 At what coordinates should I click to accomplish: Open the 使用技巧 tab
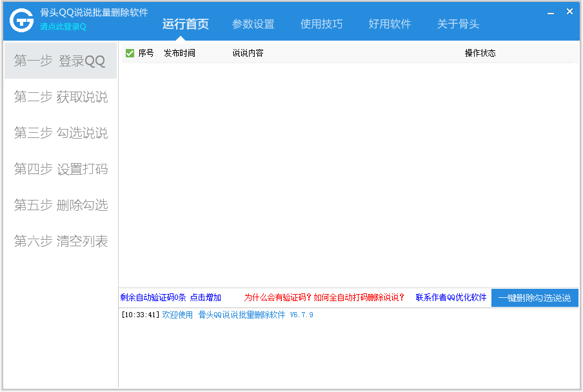coord(321,24)
